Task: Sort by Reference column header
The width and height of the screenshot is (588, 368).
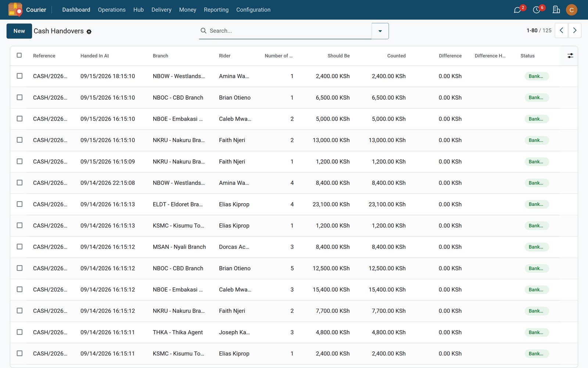Action: point(44,56)
